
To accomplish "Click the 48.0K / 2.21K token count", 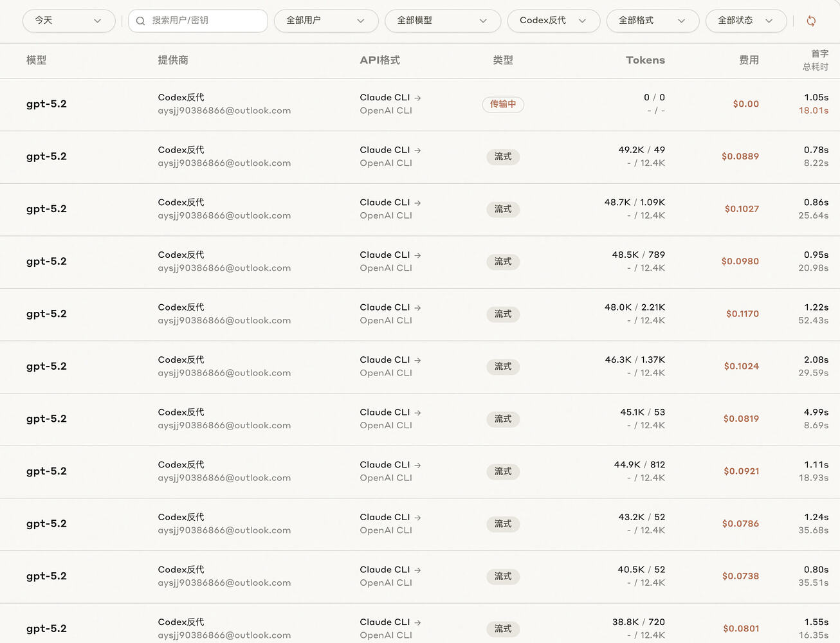I will click(635, 307).
